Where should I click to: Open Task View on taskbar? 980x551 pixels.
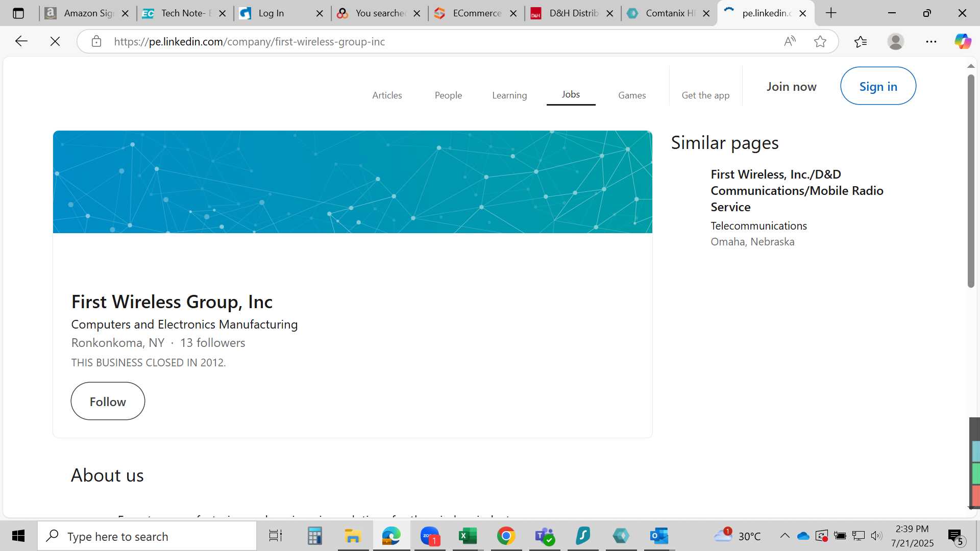coord(276,536)
